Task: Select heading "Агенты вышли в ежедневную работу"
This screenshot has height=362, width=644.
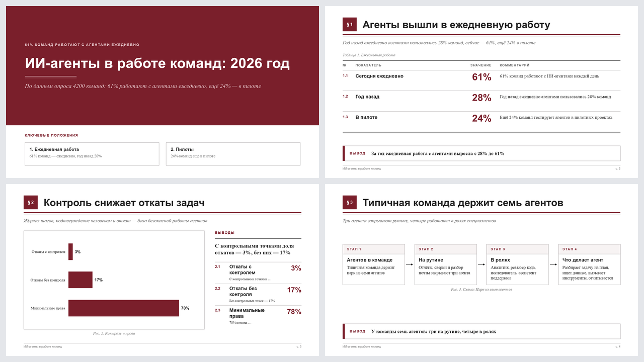Action: [456, 25]
